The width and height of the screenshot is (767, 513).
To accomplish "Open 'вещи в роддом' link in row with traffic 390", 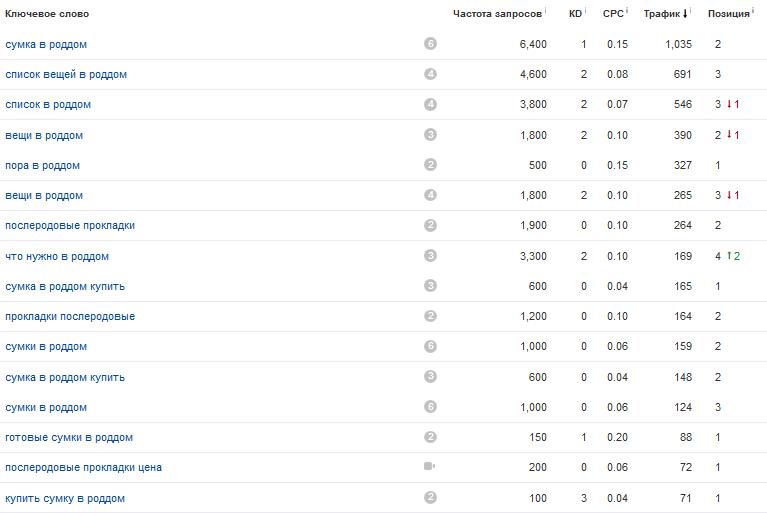I will 44,135.
